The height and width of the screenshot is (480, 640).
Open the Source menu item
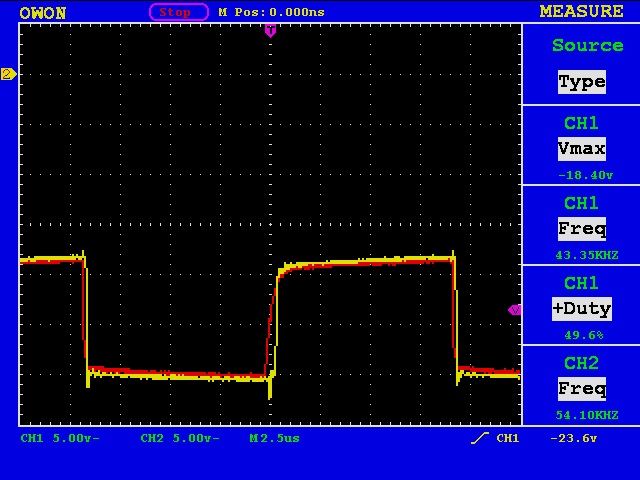tap(587, 45)
